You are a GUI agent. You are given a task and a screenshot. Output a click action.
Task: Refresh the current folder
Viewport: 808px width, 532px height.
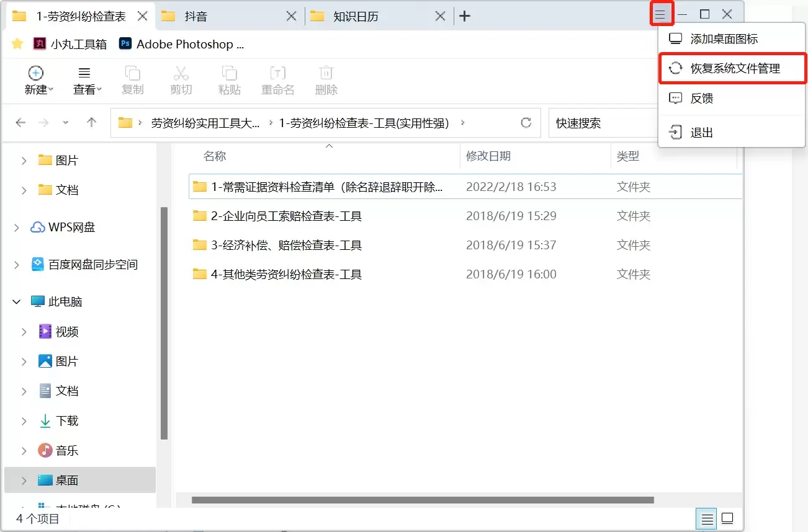[x=526, y=123]
